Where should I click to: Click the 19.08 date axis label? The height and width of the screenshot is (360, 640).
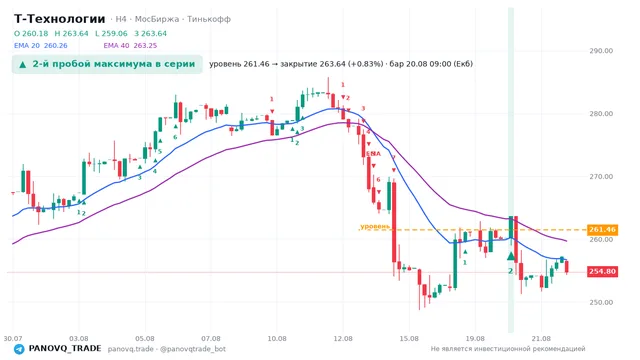pos(475,338)
